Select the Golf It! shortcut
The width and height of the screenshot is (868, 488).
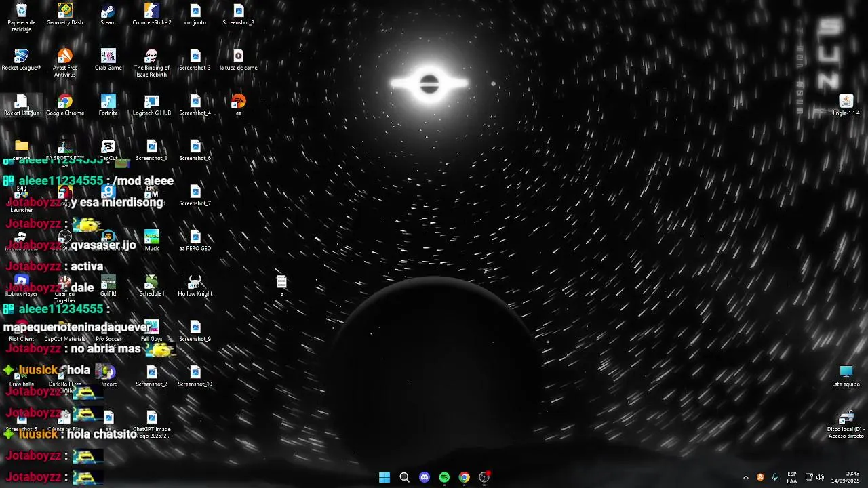[108, 286]
